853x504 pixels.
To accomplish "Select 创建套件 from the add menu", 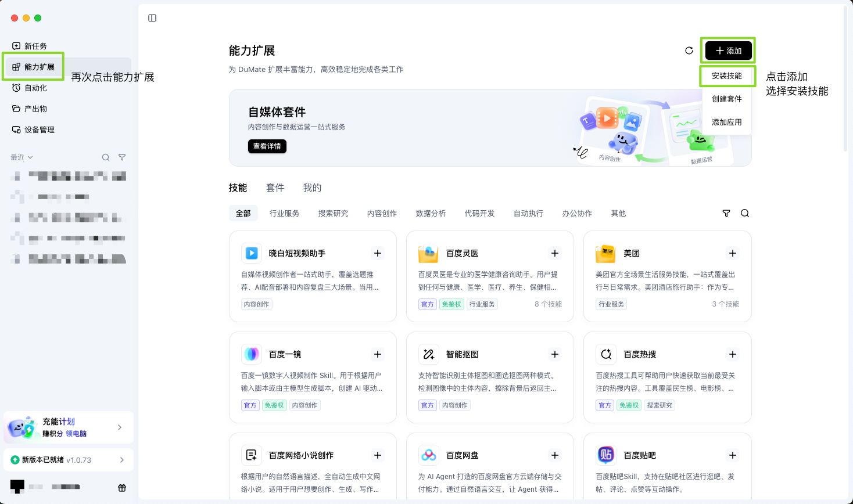I will tap(727, 99).
